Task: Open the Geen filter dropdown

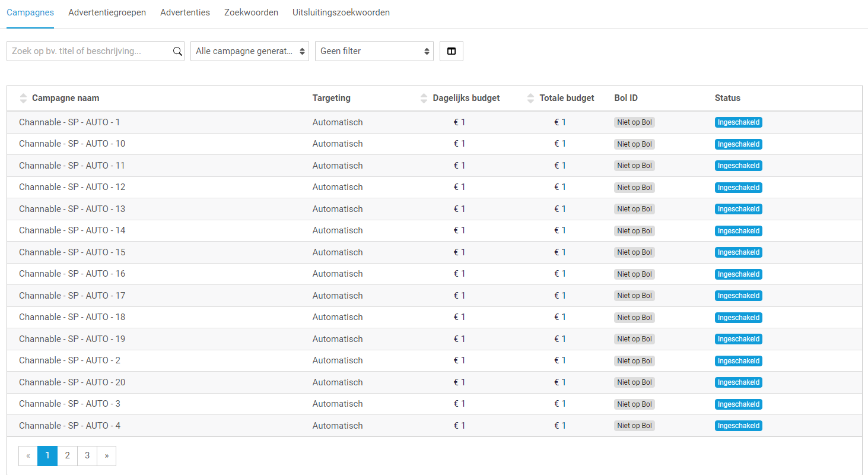Action: (x=374, y=51)
